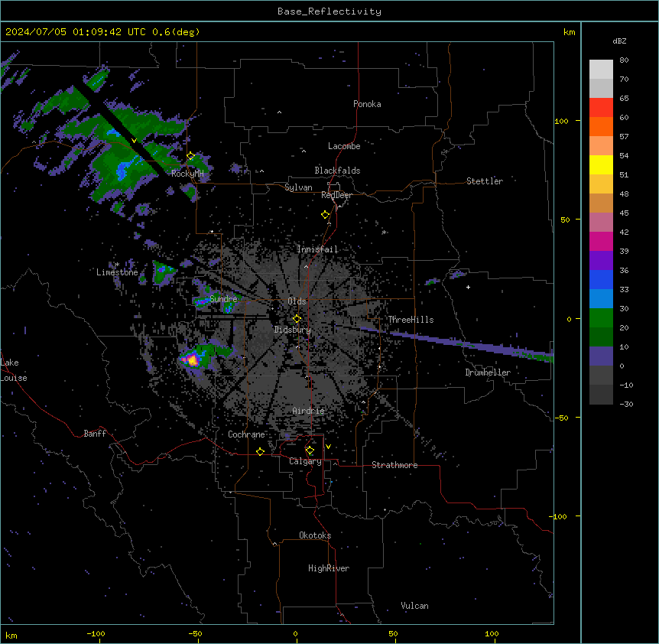This screenshot has width=659, height=644.
Task: Click the Limestone label
Action: point(117,272)
